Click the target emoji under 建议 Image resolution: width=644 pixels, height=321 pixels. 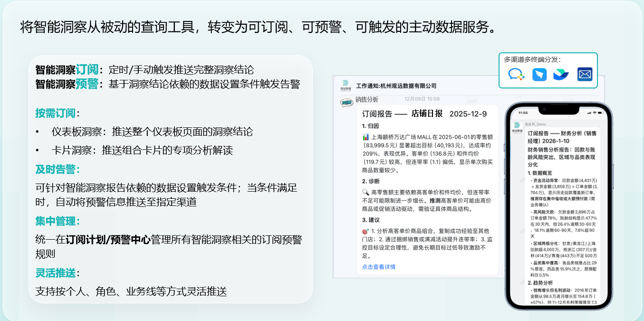365,231
